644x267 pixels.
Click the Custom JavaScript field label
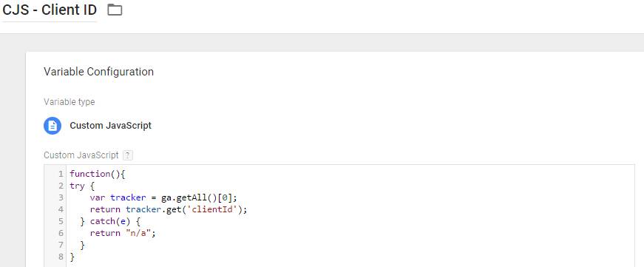(x=81, y=155)
